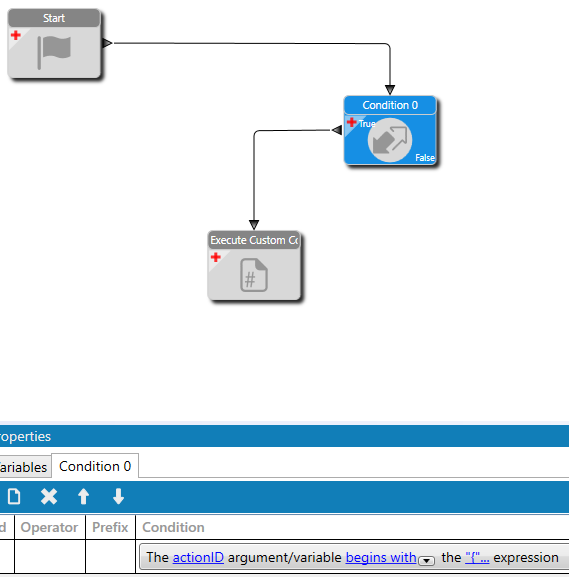
Task: Click the Properties panel header
Action: click(284, 436)
